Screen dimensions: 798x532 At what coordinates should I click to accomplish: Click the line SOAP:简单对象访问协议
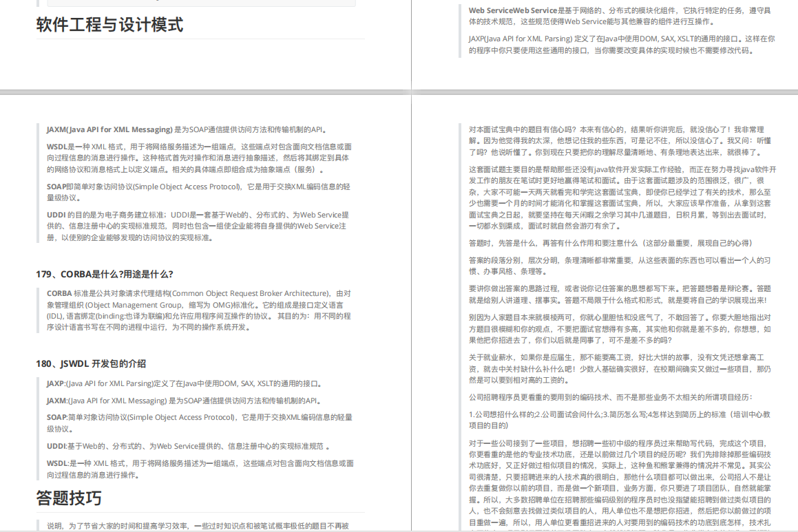[200, 423]
